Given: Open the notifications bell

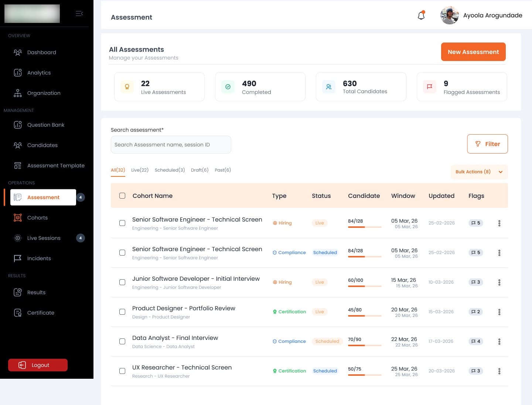Looking at the screenshot, I should [x=421, y=15].
